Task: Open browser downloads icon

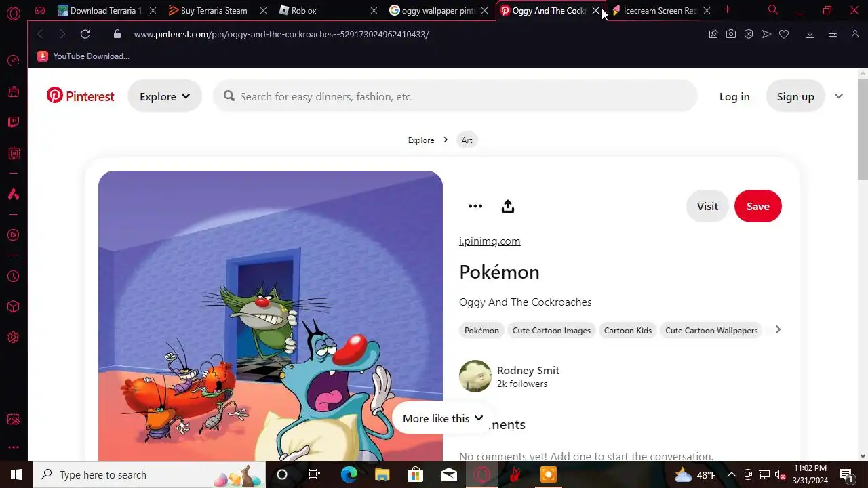Action: pos(810,34)
